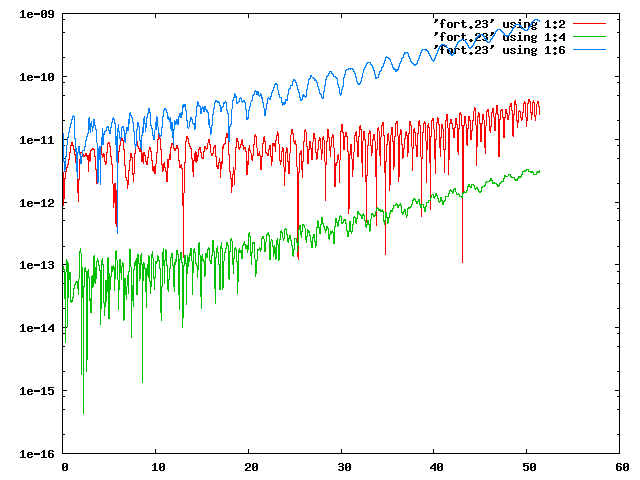640x480 pixels.
Task: Click the y-axis label 1e-16
Action: coord(37,454)
